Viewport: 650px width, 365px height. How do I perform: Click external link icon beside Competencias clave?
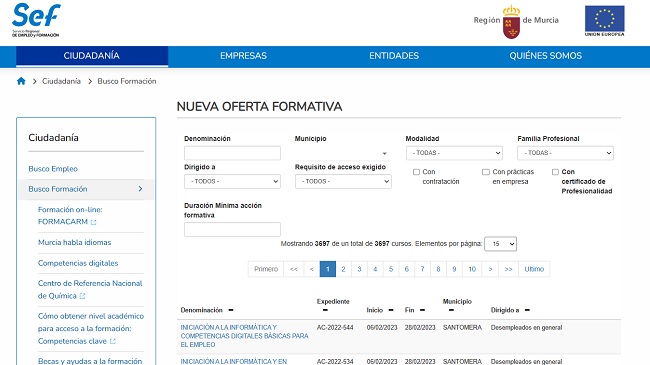pyautogui.click(x=113, y=341)
